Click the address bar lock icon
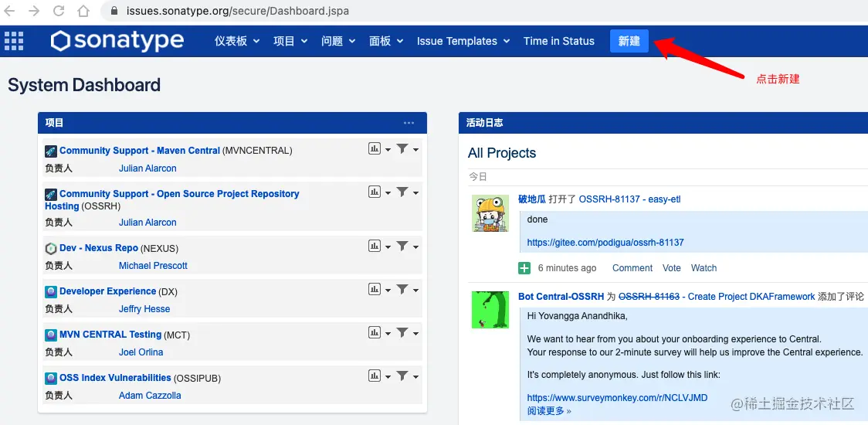This screenshot has width=868, height=425. (114, 11)
